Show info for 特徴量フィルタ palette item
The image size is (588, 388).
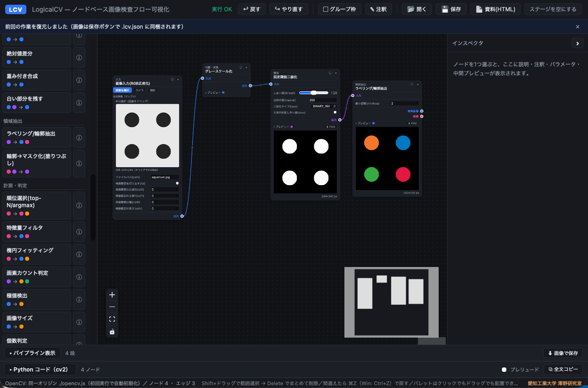[x=79, y=232]
